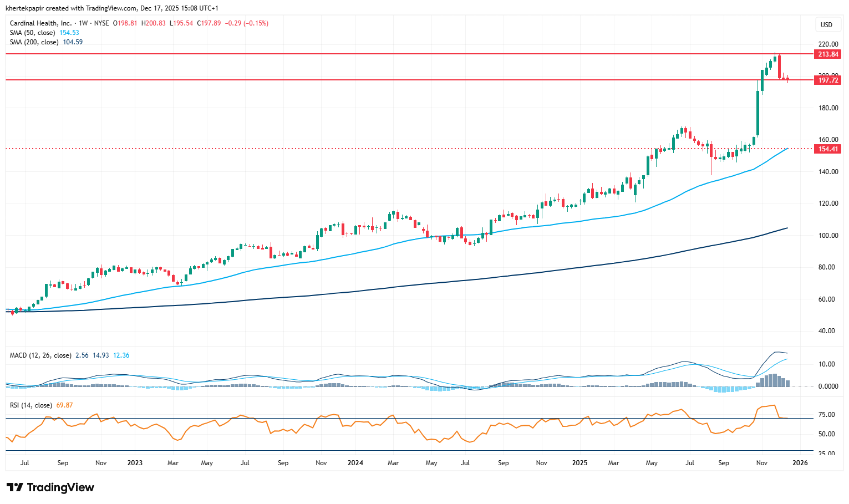Click the 75.00 RSI scale label

pyautogui.click(x=826, y=415)
